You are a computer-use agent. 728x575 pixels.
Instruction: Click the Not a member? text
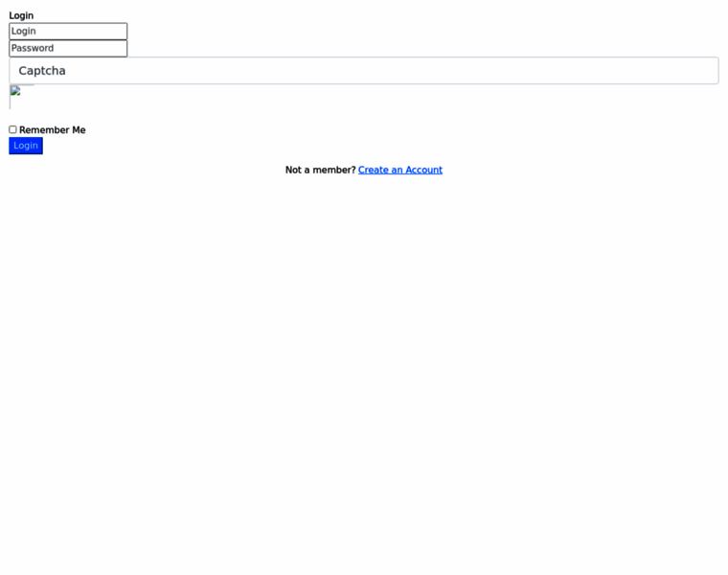click(320, 170)
